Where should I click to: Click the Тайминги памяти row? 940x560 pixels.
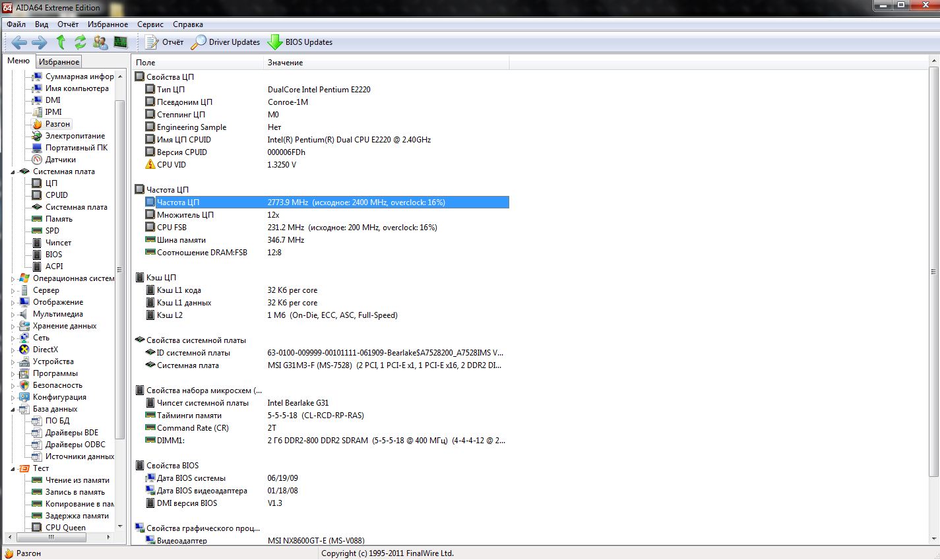(327, 416)
